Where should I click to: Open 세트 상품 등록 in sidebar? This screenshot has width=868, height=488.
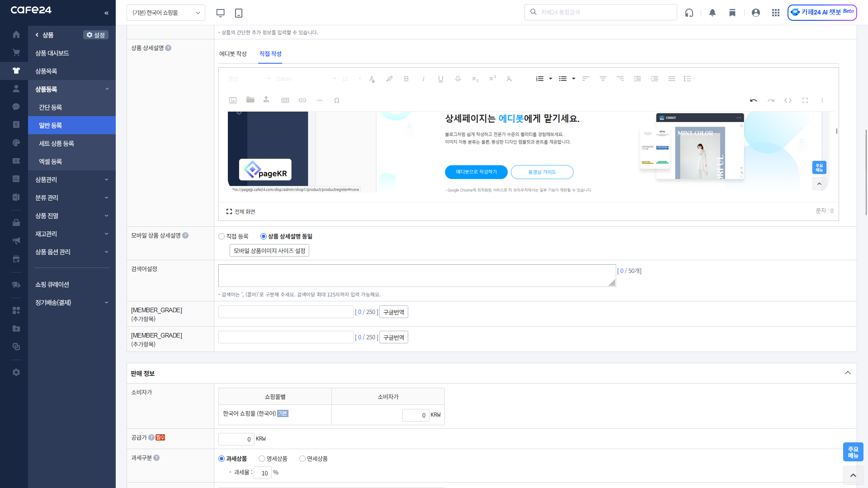(57, 143)
